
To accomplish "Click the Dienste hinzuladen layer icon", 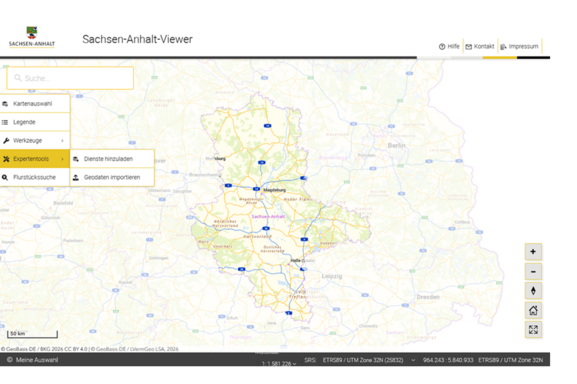I will 76,159.
